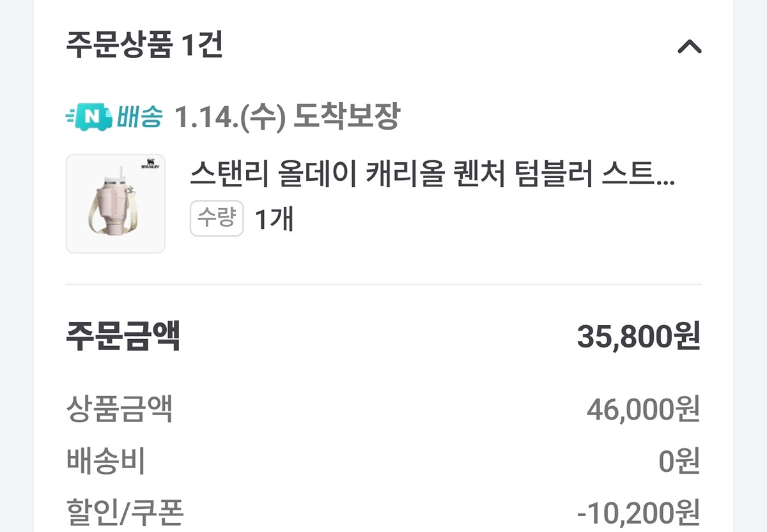767x532 pixels.
Task: Tap the 46,000원 product price
Action: 643,409
